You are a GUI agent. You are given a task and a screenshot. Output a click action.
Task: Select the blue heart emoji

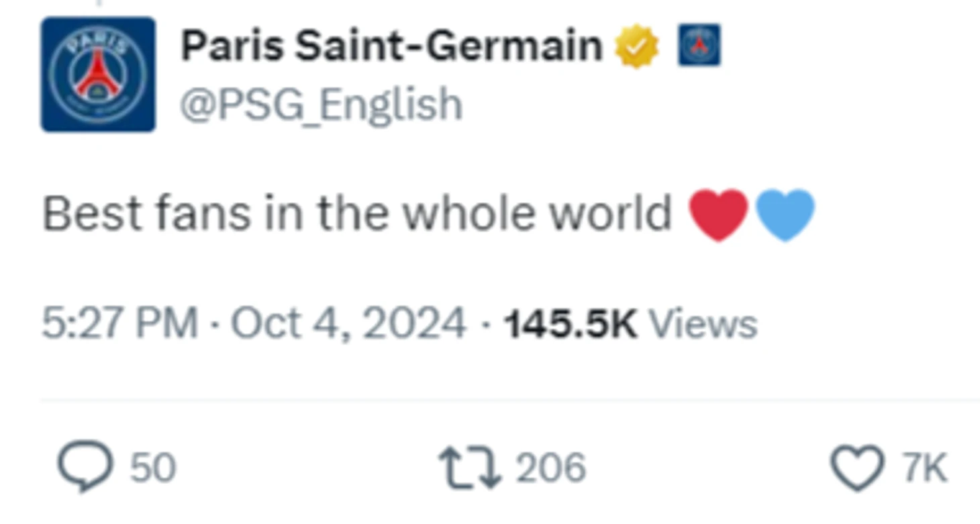point(785,215)
